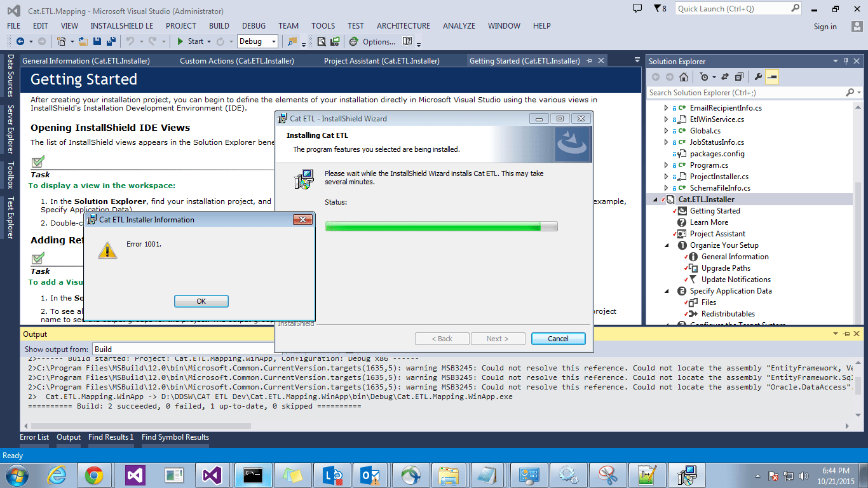The image size is (868, 488).
Task: Switch to General Information (Cat.ETL.Installer) tab
Action: coord(86,61)
